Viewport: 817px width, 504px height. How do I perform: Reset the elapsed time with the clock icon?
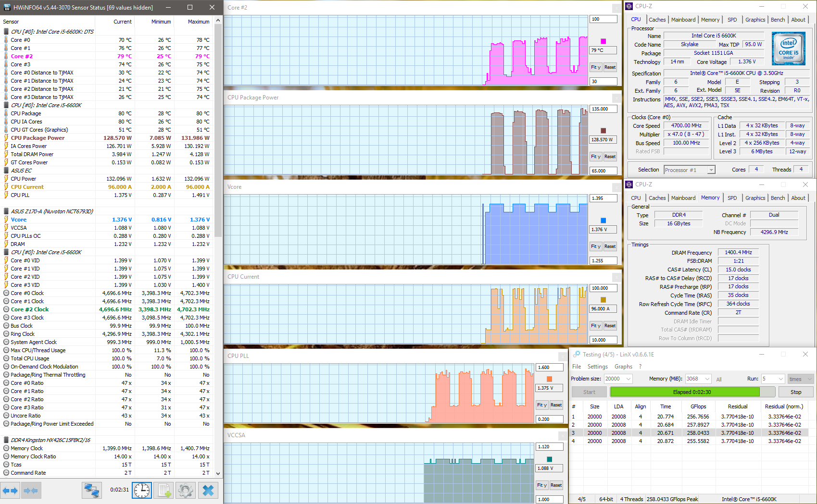coord(142,491)
